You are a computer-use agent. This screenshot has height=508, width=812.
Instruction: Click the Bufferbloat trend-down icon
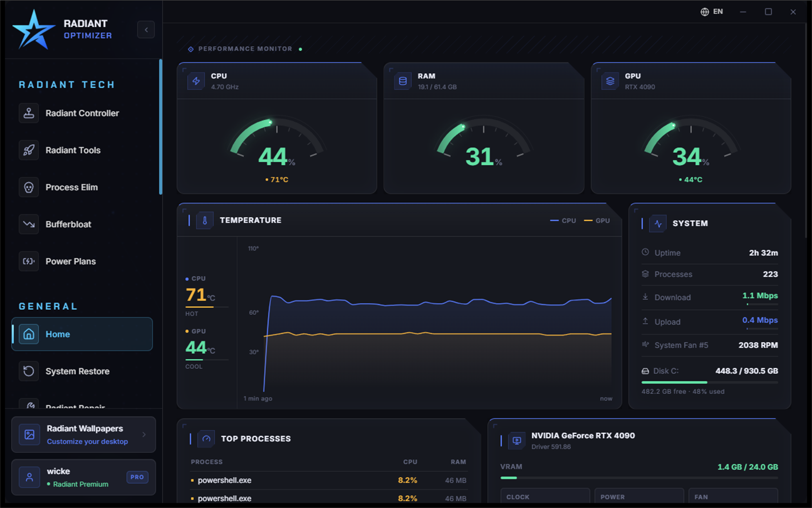(x=29, y=224)
